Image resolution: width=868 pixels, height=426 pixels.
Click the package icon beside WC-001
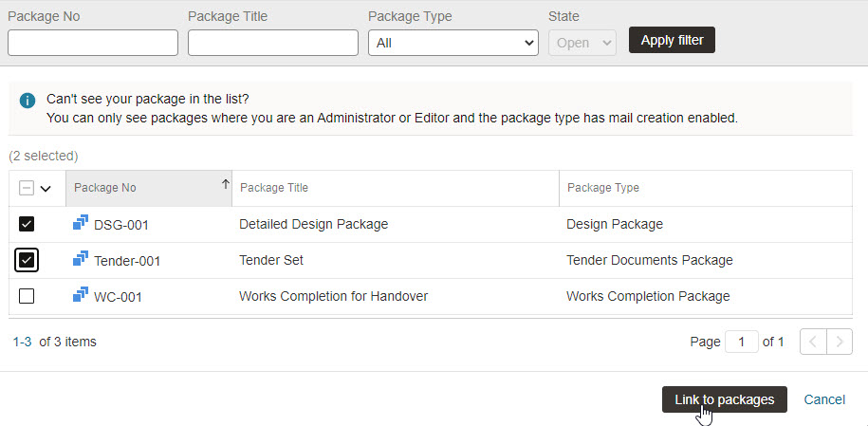pyautogui.click(x=81, y=294)
